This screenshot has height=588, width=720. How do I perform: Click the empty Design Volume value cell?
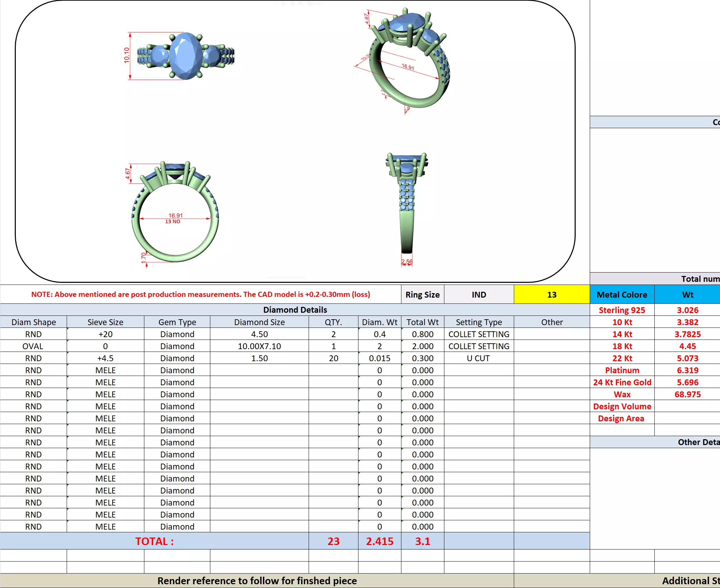687,406
